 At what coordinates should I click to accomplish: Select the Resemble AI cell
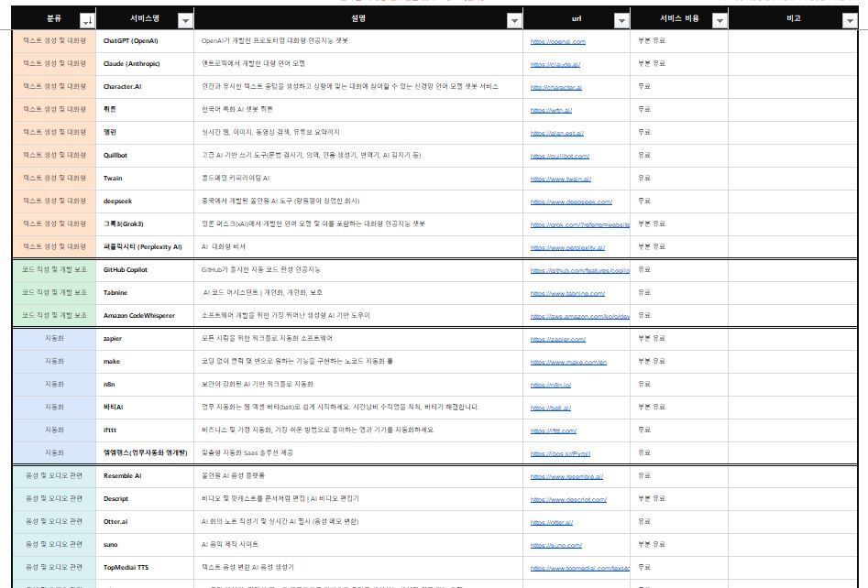145,475
